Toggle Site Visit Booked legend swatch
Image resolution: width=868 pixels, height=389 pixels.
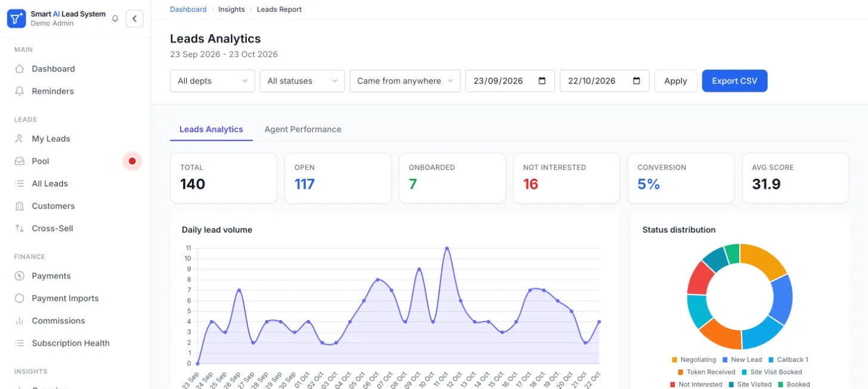coord(745,372)
